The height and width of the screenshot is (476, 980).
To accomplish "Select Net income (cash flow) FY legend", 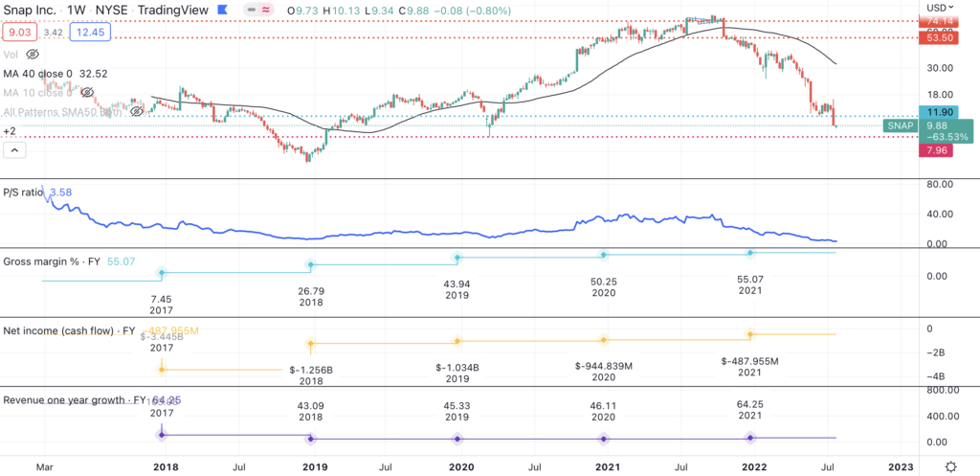I will tap(69, 330).
